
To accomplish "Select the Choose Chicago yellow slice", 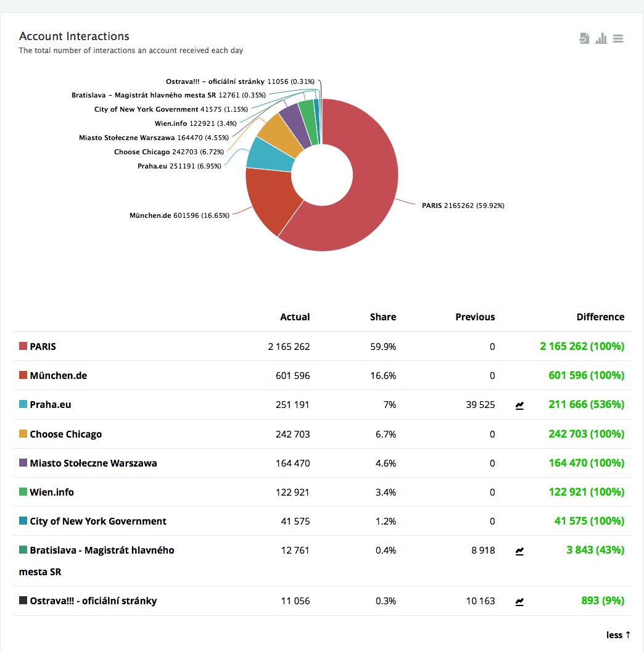I will (280, 135).
